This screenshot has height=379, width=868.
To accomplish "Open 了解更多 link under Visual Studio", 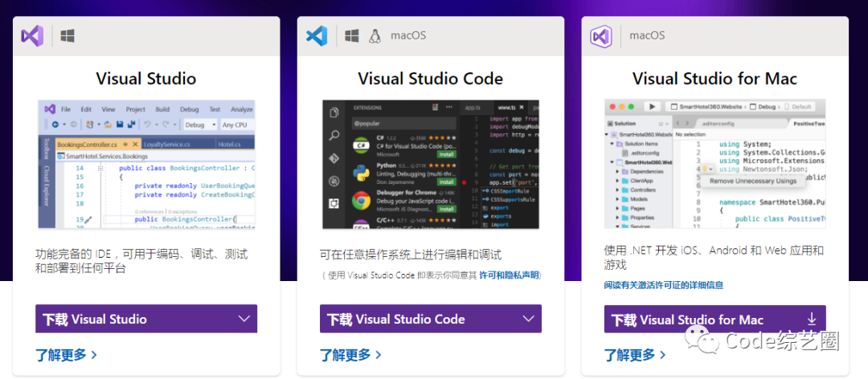I will [67, 355].
